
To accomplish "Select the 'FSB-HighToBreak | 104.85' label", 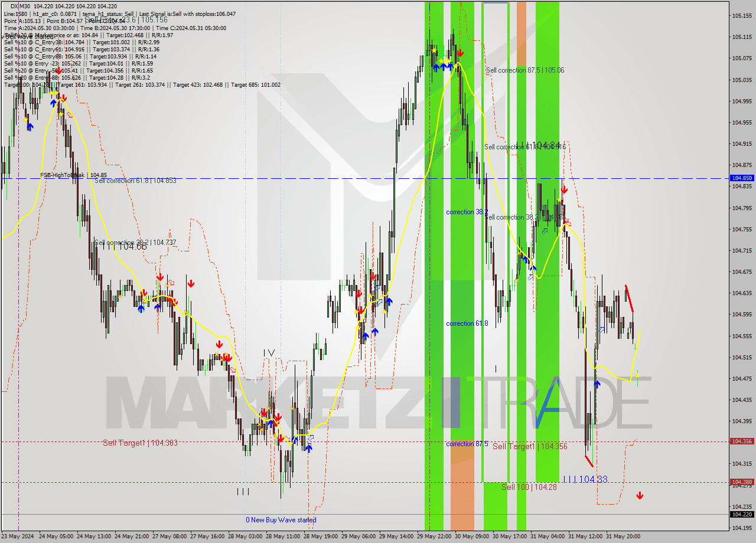I will point(73,175).
